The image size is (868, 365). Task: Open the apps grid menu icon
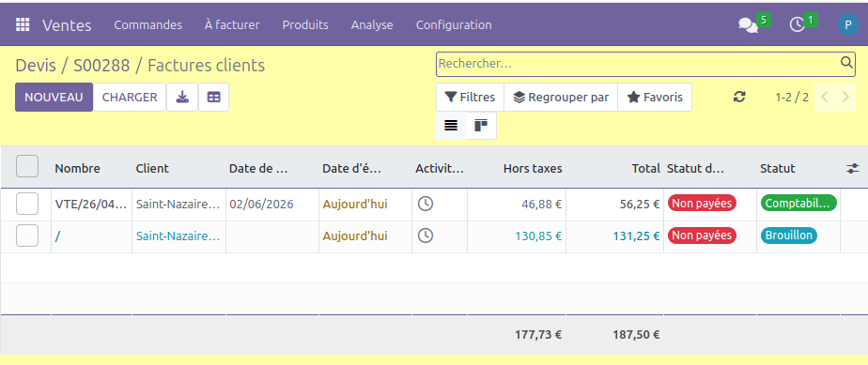point(23,25)
